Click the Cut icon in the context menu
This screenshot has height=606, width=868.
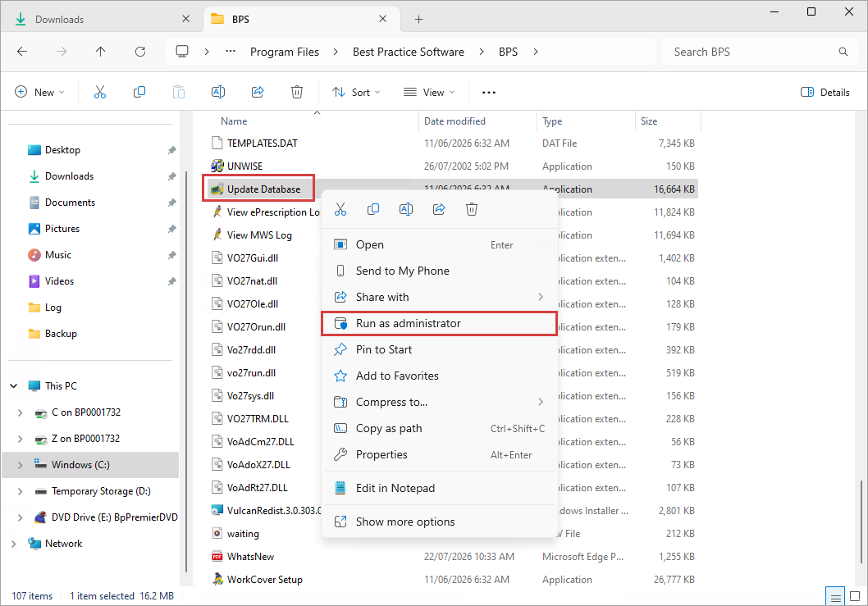pyautogui.click(x=340, y=209)
